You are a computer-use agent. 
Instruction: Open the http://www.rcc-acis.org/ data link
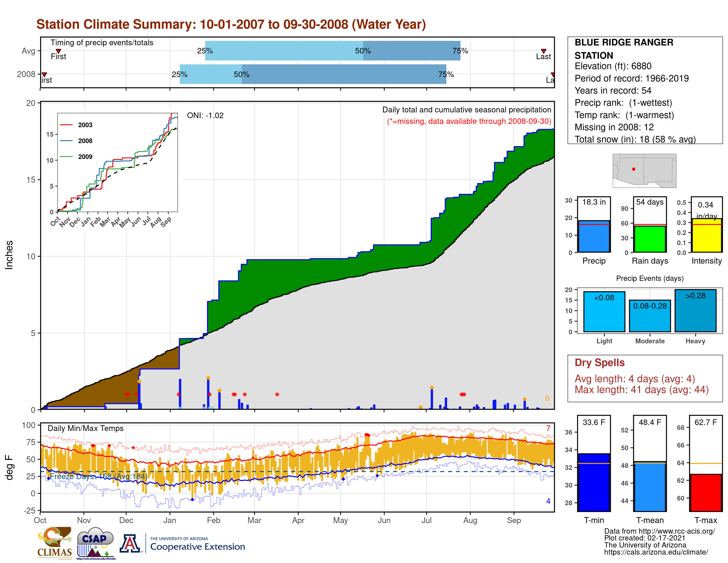click(x=677, y=531)
